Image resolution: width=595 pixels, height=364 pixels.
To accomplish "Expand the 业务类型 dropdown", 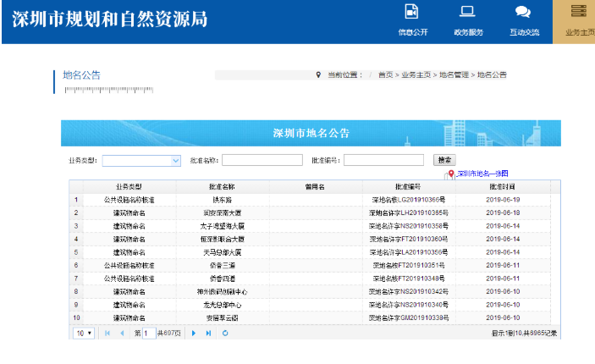I will 176,160.
